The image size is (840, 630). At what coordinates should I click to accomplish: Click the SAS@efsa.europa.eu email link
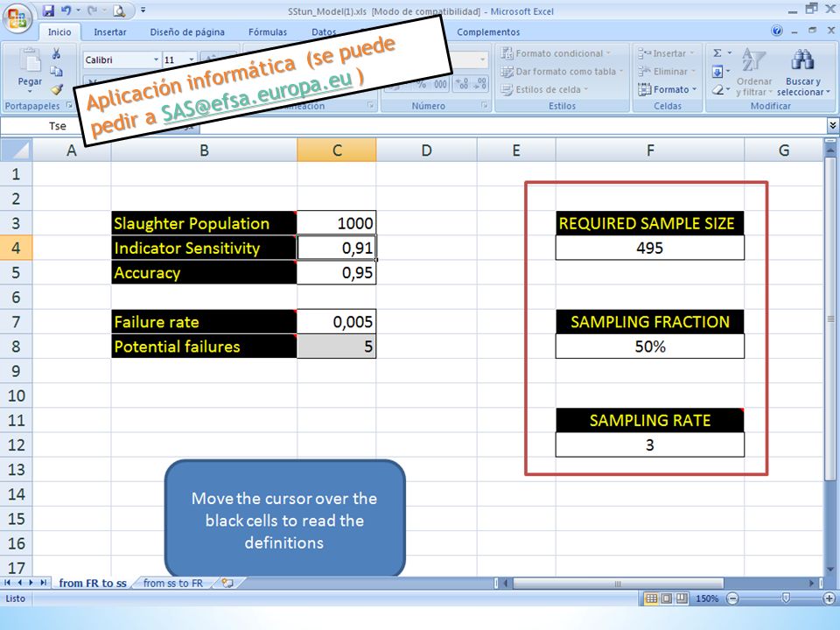pos(257,96)
